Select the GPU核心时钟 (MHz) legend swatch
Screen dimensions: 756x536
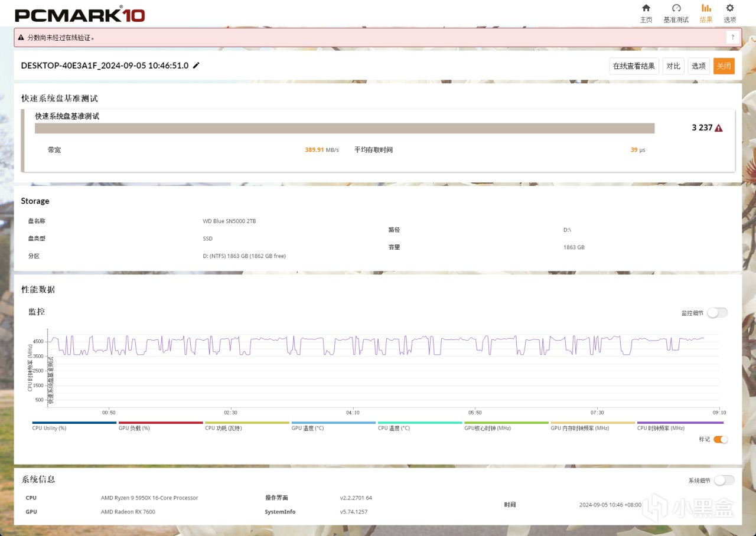click(506, 423)
